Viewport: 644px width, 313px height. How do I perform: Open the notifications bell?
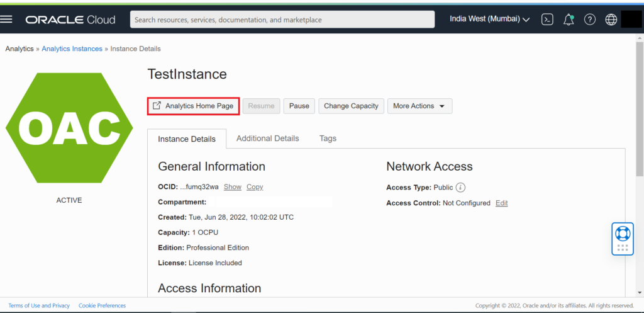click(569, 20)
